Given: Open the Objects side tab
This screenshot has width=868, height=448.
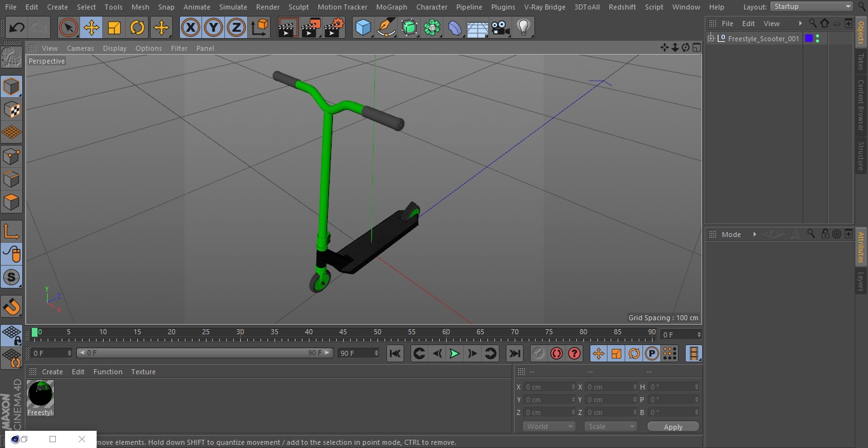Looking at the screenshot, I should [x=861, y=32].
